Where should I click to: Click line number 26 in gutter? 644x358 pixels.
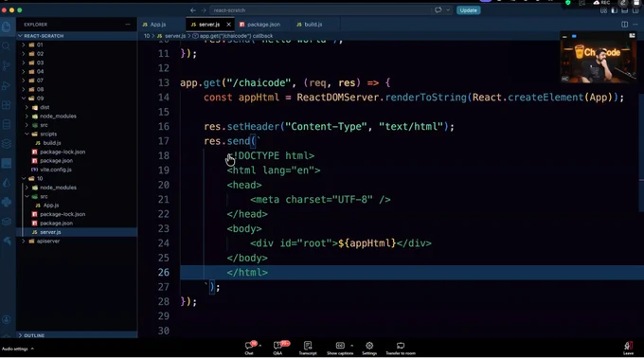(164, 272)
